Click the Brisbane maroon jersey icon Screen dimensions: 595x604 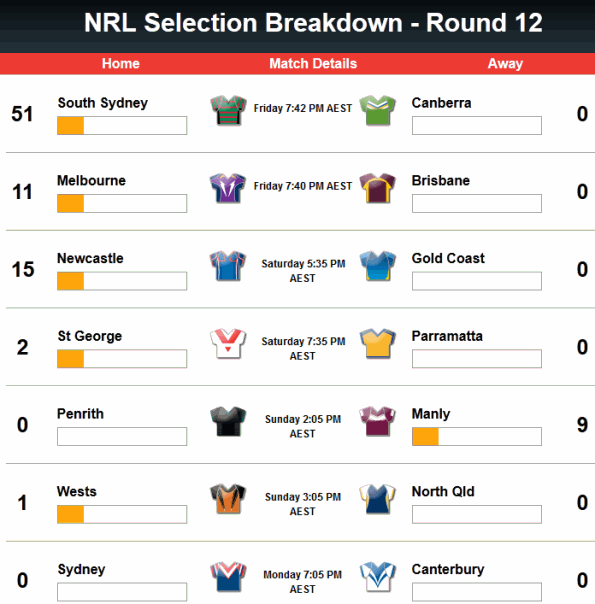pyautogui.click(x=377, y=188)
